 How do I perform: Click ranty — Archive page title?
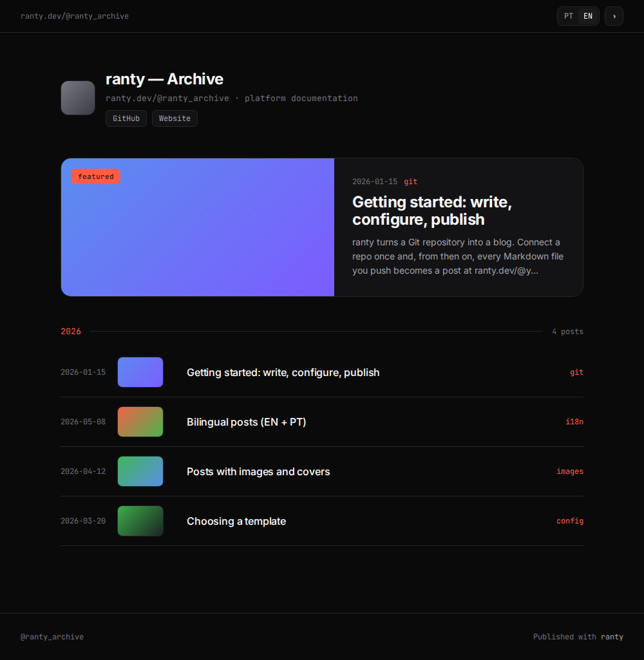[x=164, y=79]
